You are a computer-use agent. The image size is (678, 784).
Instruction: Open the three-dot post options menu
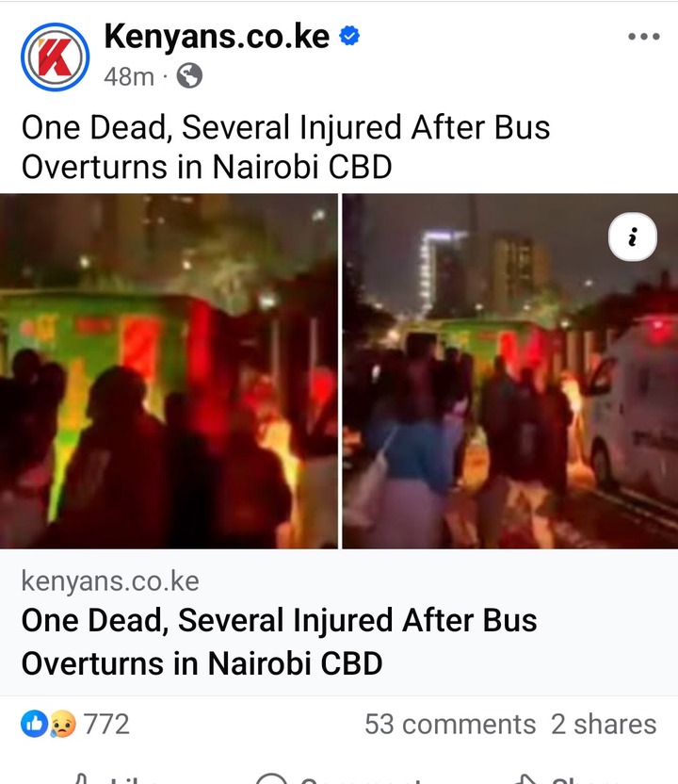(644, 37)
